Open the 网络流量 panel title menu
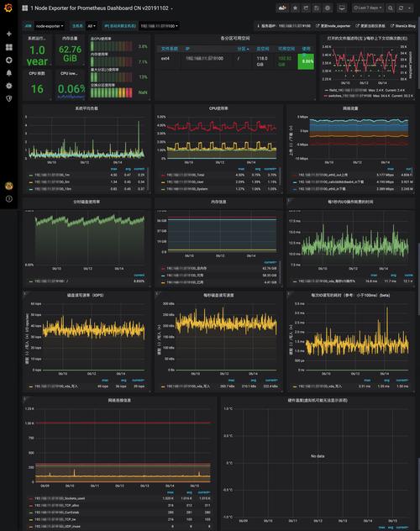 tap(350, 108)
